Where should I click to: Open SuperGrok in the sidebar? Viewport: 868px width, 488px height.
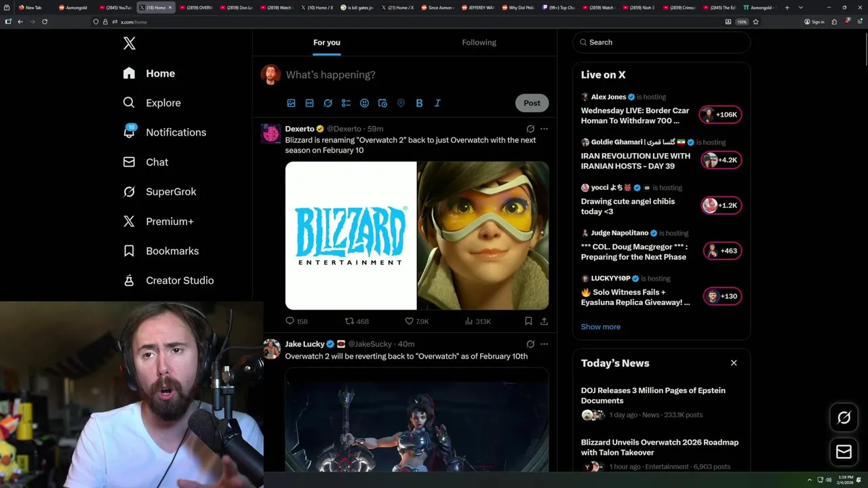(159, 192)
